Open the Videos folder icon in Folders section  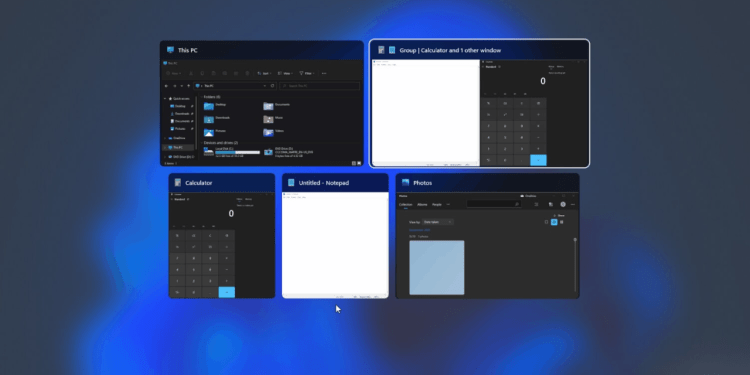point(268,132)
